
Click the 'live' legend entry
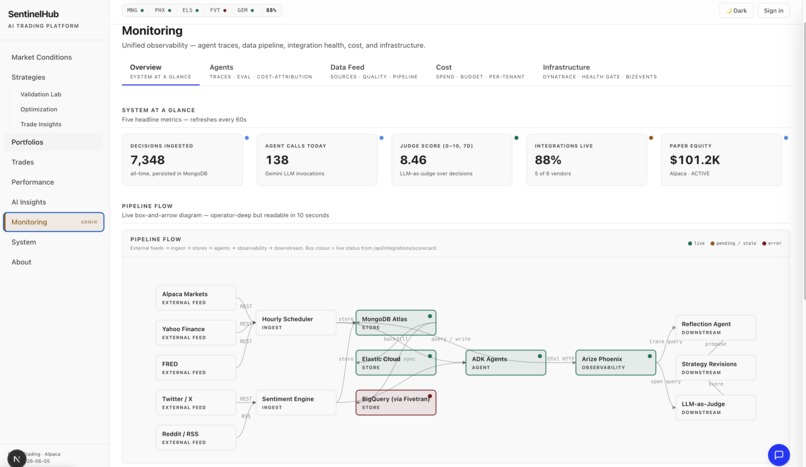point(697,244)
